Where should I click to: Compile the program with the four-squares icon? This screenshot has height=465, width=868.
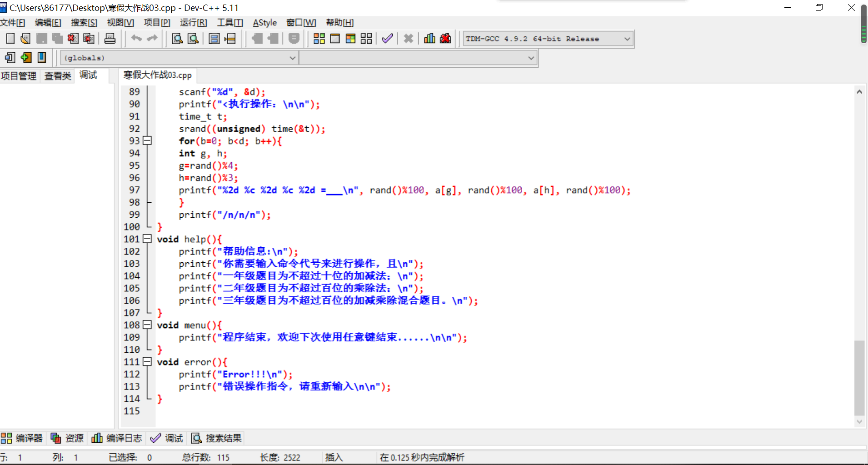click(x=319, y=39)
